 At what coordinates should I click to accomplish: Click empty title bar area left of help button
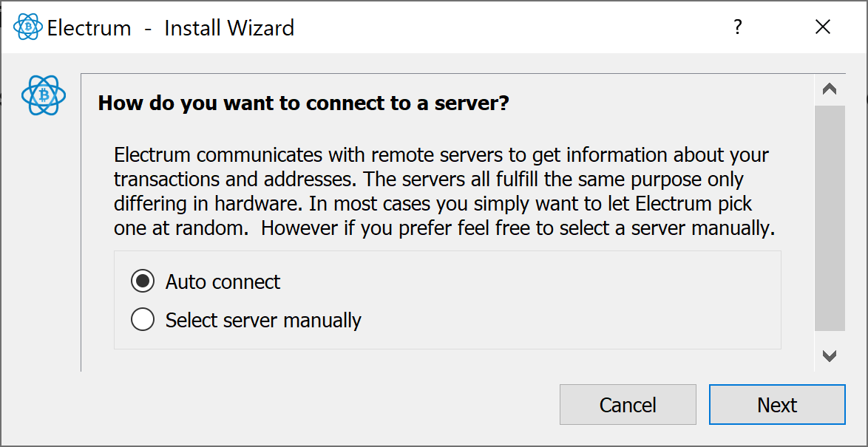518,27
